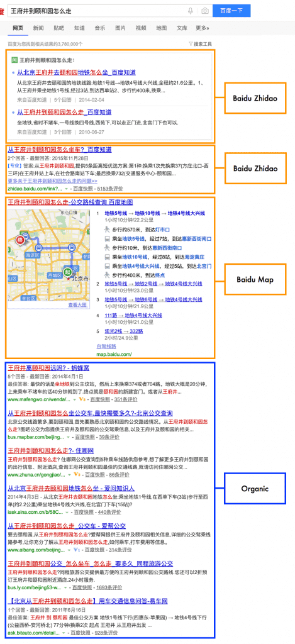
Task: Open the 更多» tab menu
Action: [x=202, y=28]
